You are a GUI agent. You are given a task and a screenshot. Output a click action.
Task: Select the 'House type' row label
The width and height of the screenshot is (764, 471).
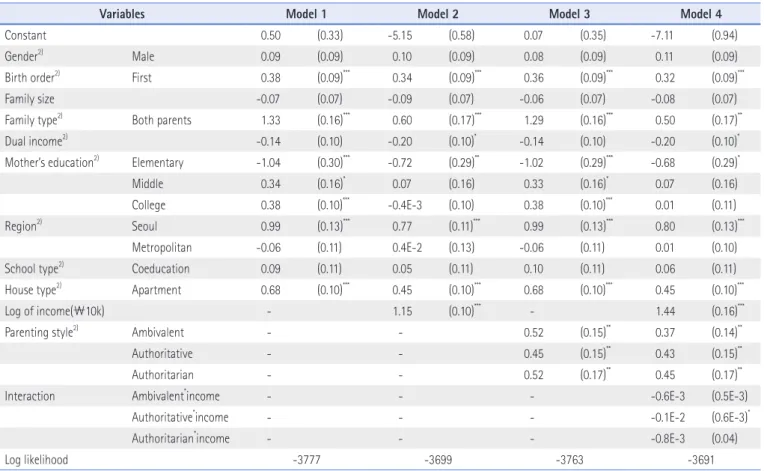tap(33, 289)
